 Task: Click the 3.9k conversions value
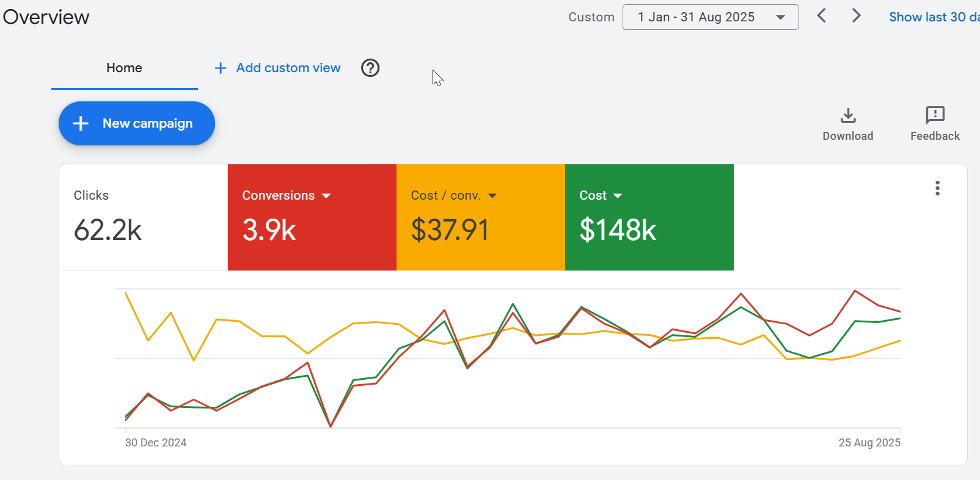click(269, 230)
